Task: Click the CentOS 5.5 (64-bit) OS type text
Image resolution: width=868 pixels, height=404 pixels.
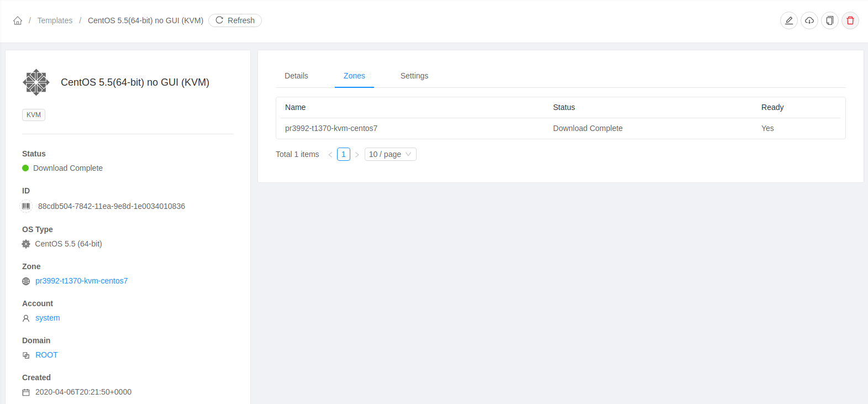Action: pyautogui.click(x=69, y=244)
